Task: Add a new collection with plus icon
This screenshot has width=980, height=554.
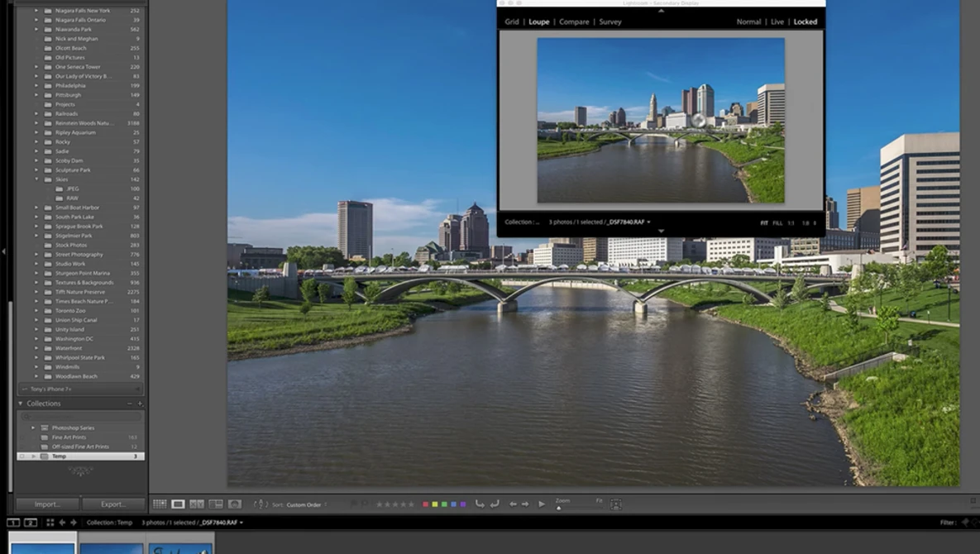Action: (140, 404)
